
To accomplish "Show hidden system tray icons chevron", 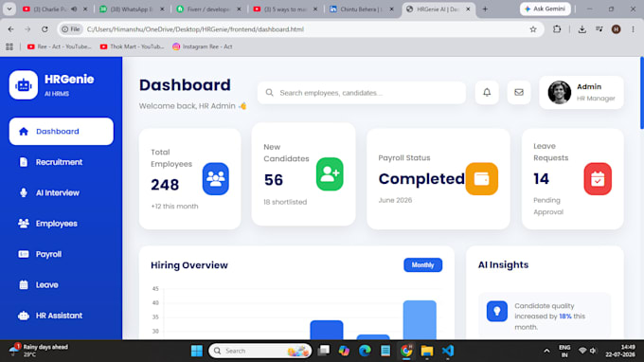I will (546, 351).
